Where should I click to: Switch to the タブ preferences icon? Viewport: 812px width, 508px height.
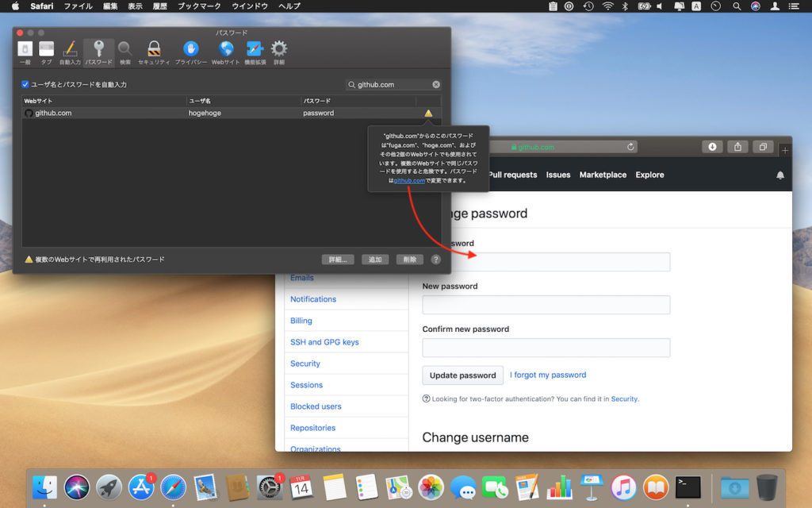coord(45,49)
